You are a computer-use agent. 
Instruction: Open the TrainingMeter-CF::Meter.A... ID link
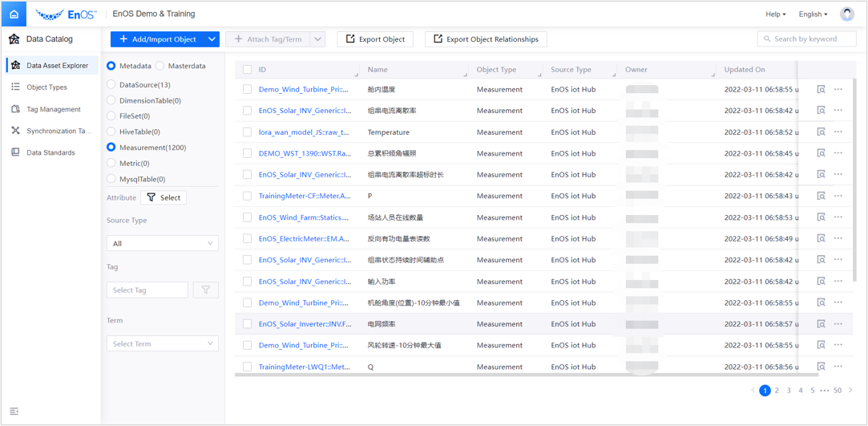coord(305,196)
